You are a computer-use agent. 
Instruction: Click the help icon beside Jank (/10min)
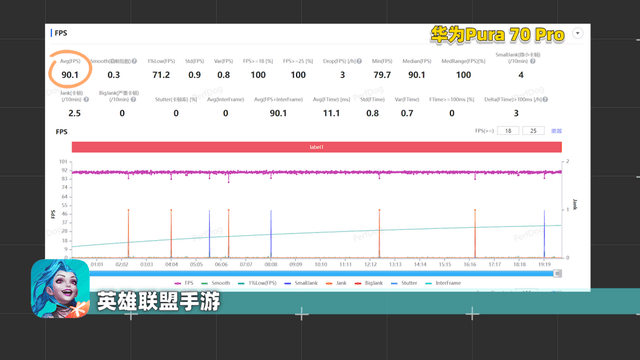(x=86, y=99)
